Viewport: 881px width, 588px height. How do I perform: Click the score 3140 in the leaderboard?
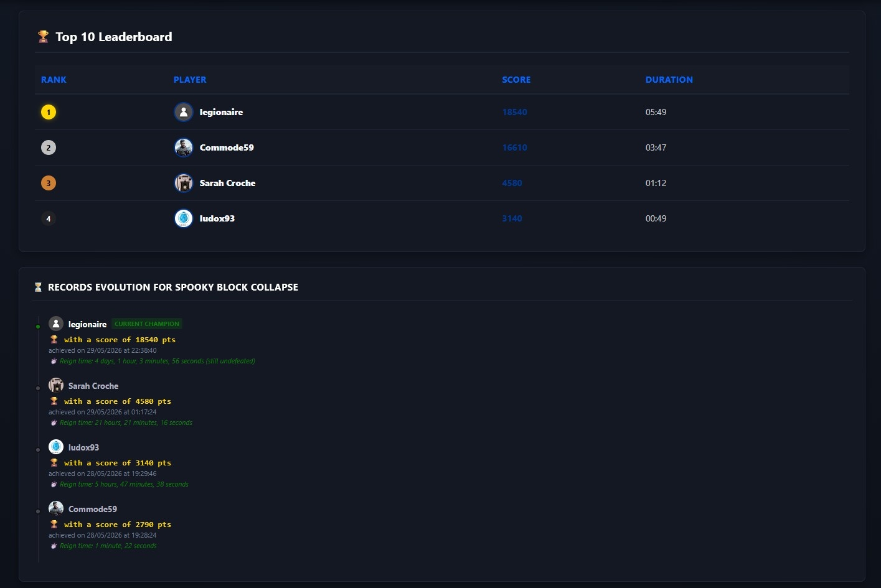(512, 218)
